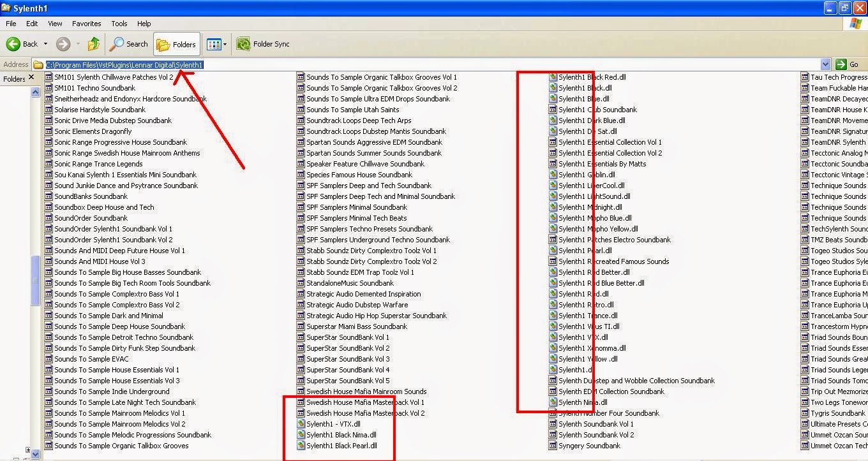Toggle the Folders pane button
Image resolution: width=868 pixels, height=461 pixels.
coord(177,44)
